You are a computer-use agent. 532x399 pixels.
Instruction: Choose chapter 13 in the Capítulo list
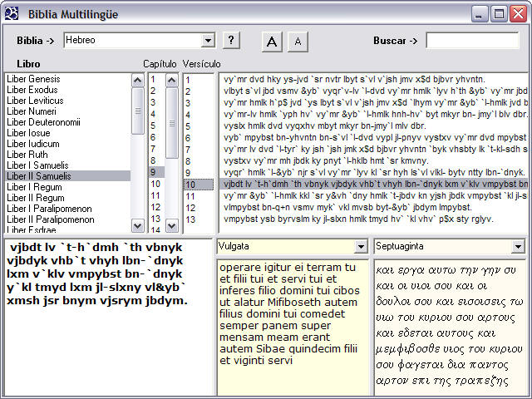point(157,219)
